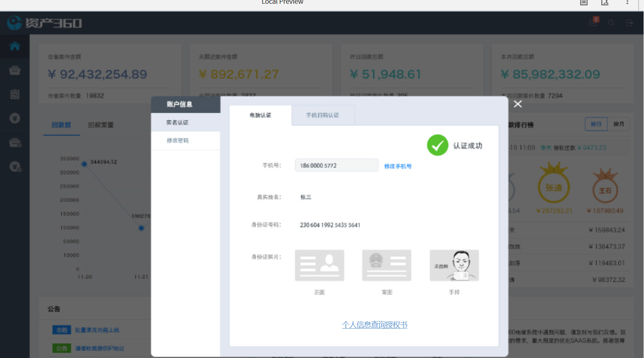Click the ¥ 159843.24 ranking row
Viewport: 644px width, 358px height.
[x=607, y=230]
